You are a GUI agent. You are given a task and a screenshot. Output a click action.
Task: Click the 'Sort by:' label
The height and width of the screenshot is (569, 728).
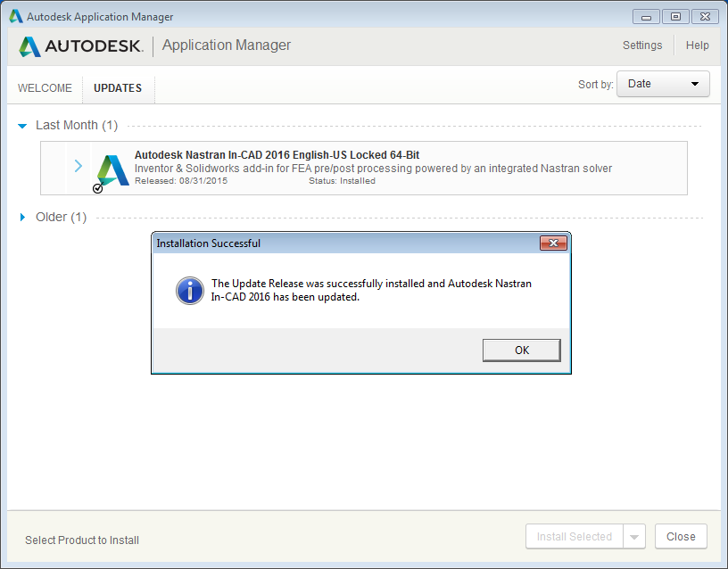click(x=596, y=85)
